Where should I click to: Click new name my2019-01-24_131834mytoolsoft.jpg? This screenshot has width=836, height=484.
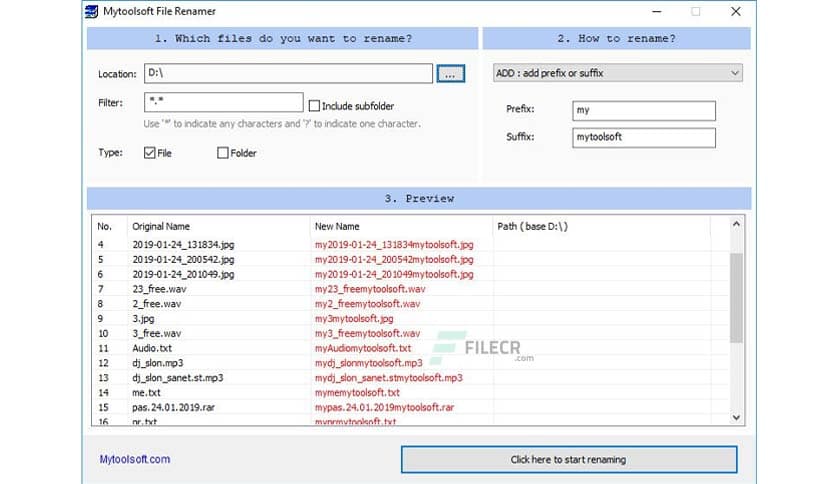pos(394,245)
